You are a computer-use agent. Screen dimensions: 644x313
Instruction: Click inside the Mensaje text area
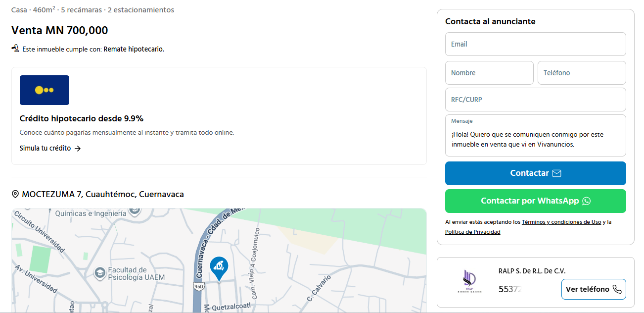coord(536,136)
